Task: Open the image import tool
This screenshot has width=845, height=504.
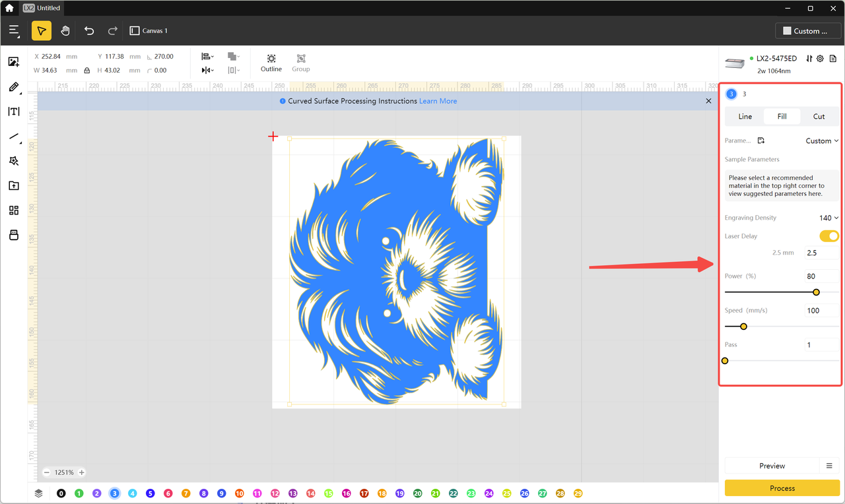Action: (13, 62)
